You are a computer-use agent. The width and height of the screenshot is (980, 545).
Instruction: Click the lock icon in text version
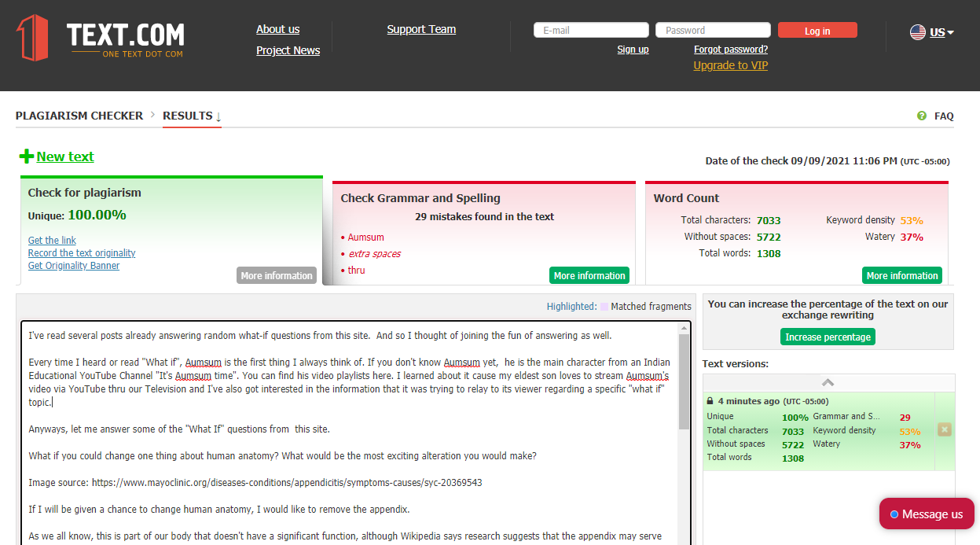[710, 401]
